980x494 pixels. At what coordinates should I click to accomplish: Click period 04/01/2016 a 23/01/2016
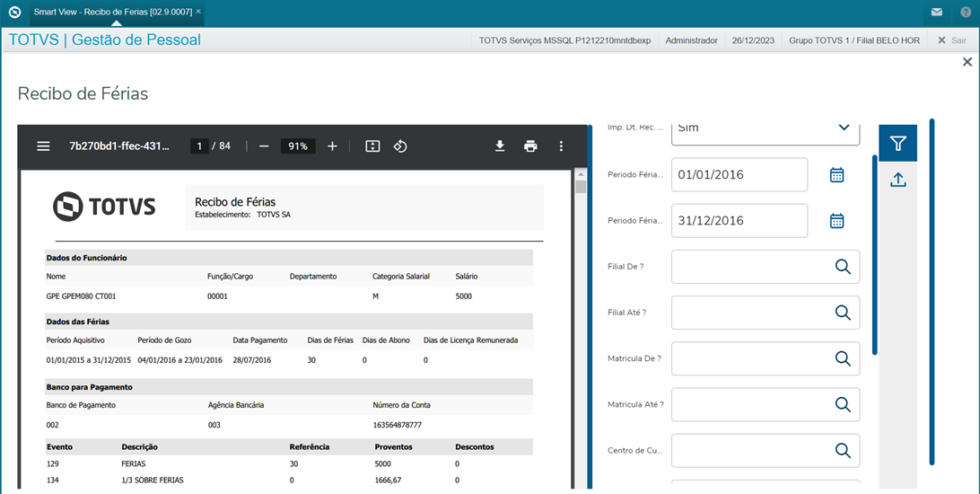[180, 360]
